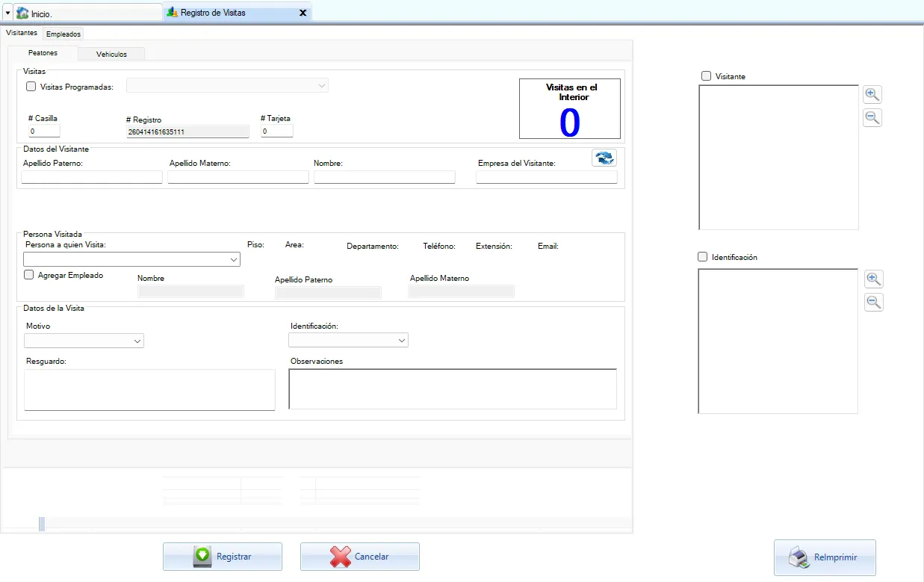This screenshot has width=924, height=582.
Task: Click the Cancelar button
Action: click(x=360, y=557)
